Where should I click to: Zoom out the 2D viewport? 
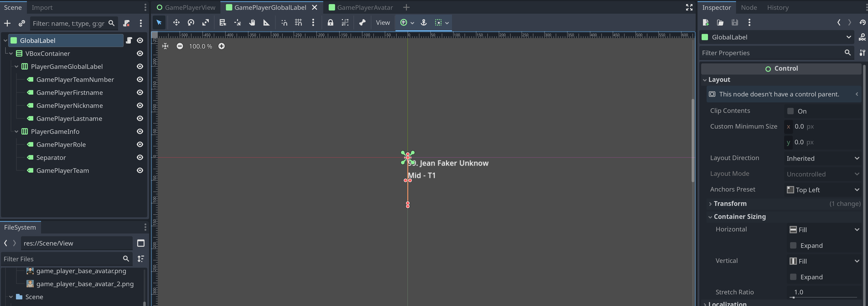coord(180,46)
